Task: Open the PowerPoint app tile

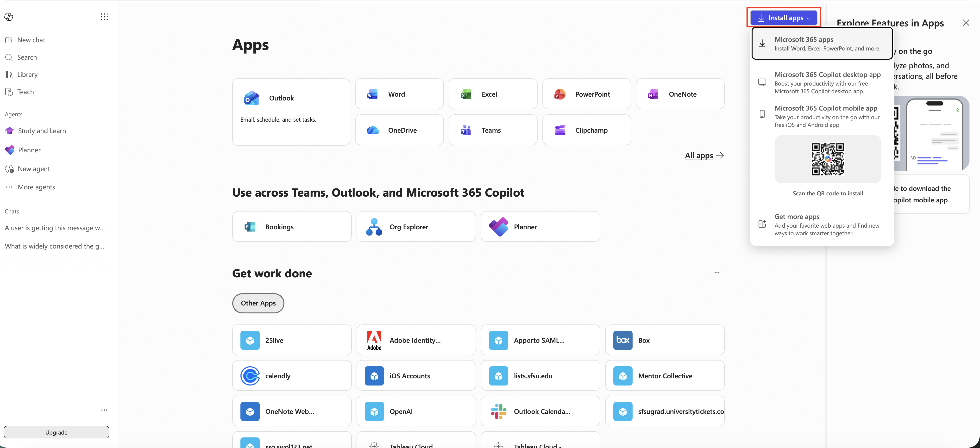Action: [586, 94]
